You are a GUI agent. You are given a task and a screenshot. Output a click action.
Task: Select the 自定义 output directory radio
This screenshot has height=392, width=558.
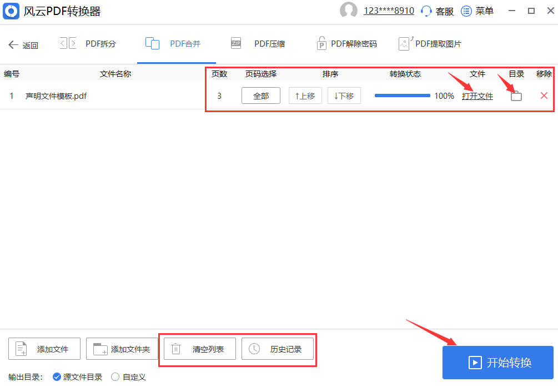coord(115,376)
